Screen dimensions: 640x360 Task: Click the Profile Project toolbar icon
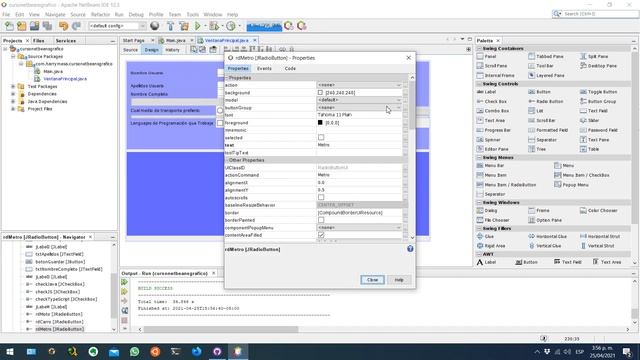click(x=231, y=26)
